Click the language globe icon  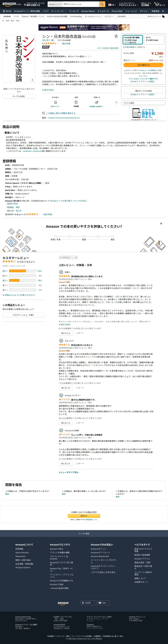[x=76, y=102]
